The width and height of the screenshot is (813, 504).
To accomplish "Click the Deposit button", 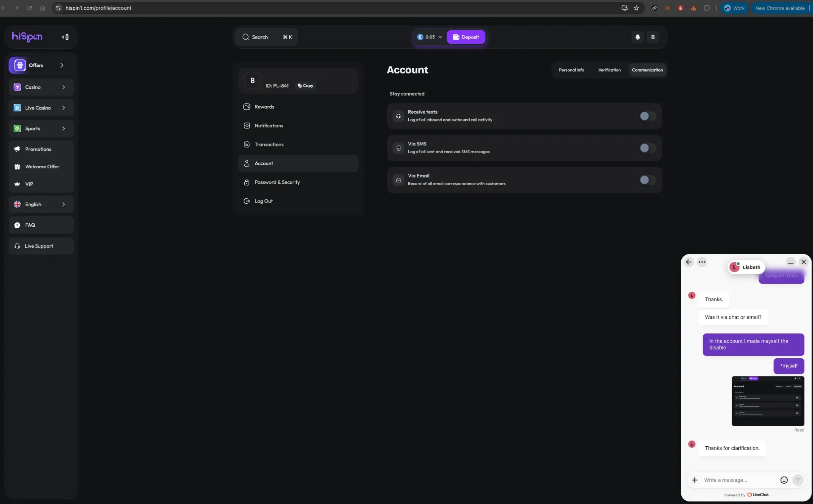I will [466, 37].
